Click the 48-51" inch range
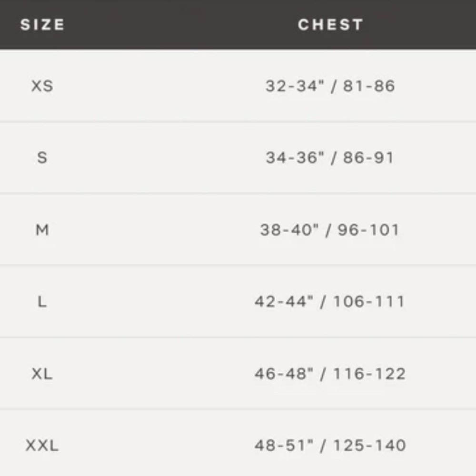 284,446
